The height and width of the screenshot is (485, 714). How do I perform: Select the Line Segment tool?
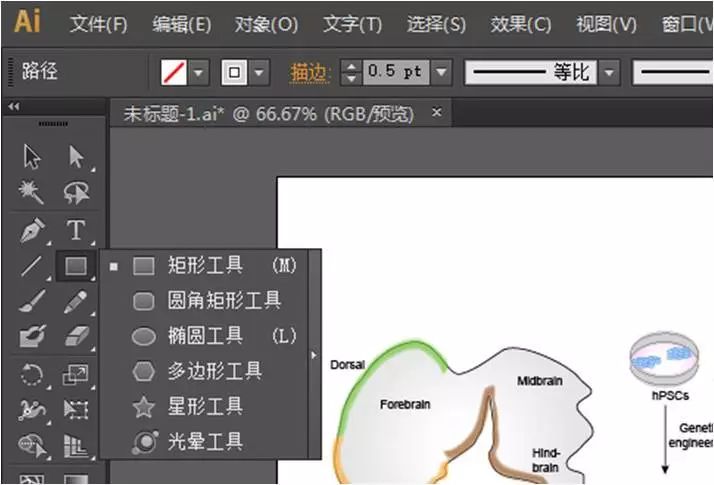[x=31, y=266]
